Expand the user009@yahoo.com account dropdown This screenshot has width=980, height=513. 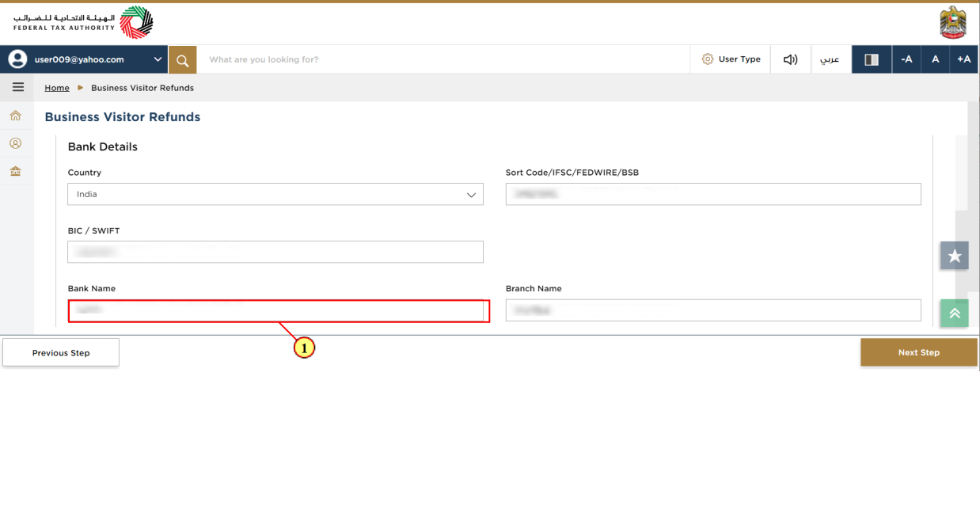pos(158,59)
